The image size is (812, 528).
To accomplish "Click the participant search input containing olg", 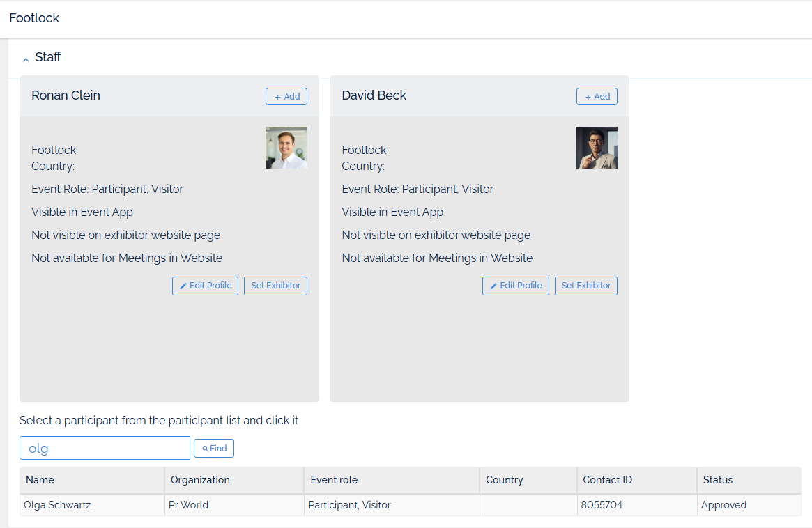I will 105,448.
